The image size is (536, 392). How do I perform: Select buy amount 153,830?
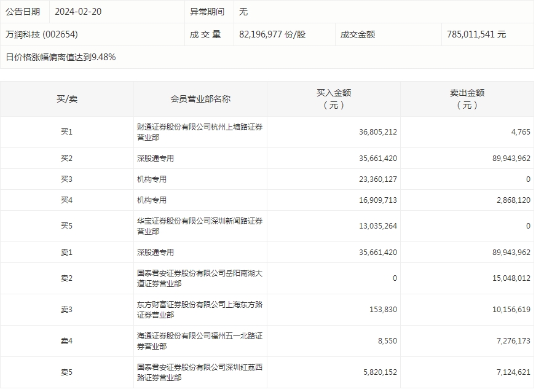(x=383, y=310)
